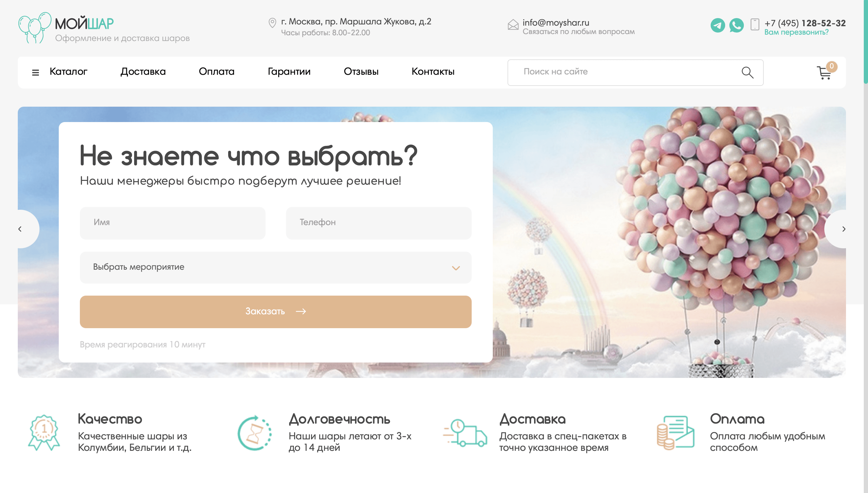Click the Долговечность hourglass icon
This screenshot has width=868, height=493.
tap(254, 433)
